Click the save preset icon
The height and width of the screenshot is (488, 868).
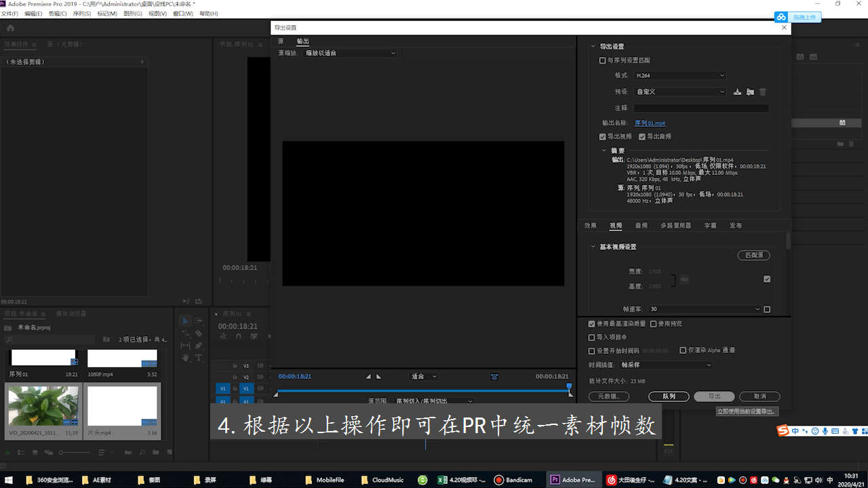click(738, 92)
